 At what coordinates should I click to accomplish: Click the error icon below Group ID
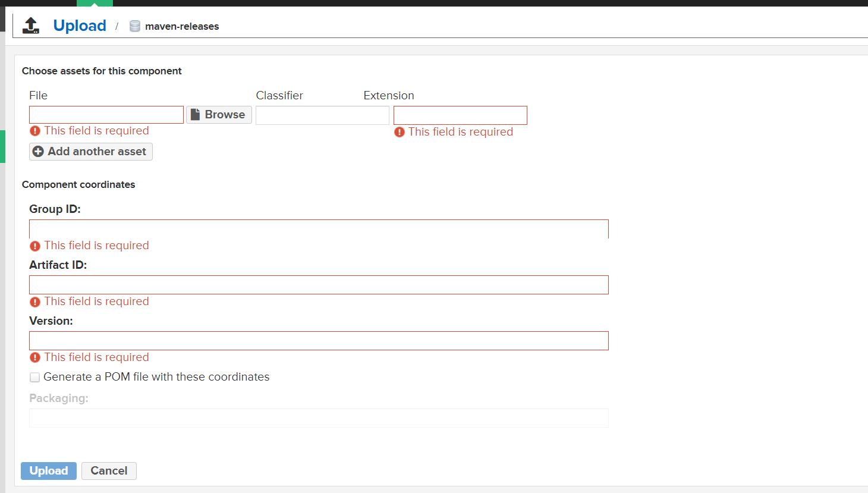click(35, 246)
